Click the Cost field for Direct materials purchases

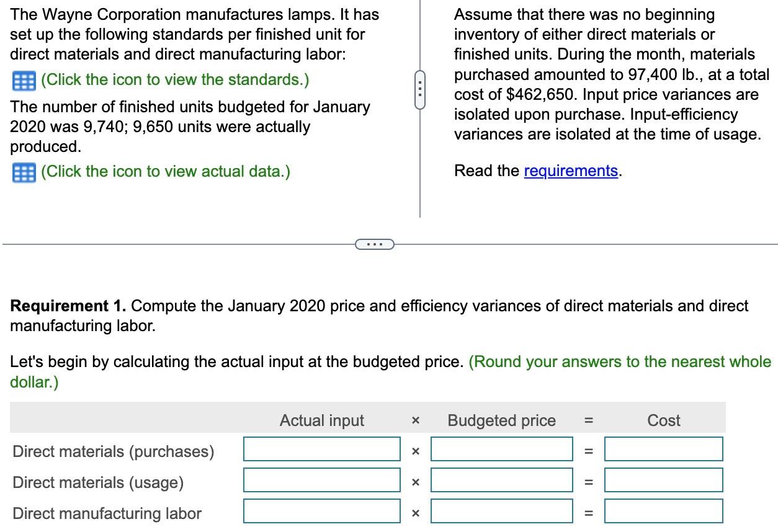click(663, 449)
